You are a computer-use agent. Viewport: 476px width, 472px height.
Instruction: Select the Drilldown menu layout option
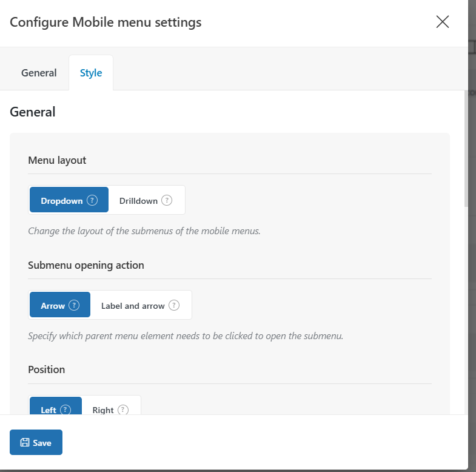click(x=146, y=200)
